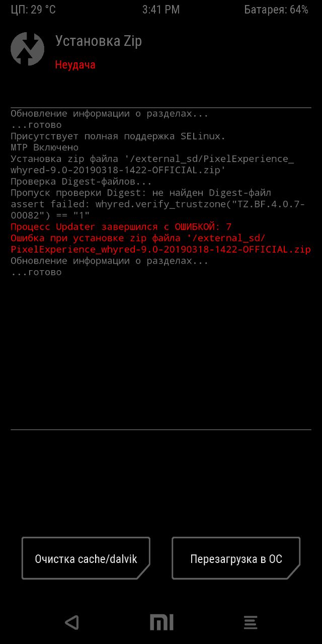Tap the TWRP logo icon
The height and width of the screenshot is (644, 322).
point(28,49)
